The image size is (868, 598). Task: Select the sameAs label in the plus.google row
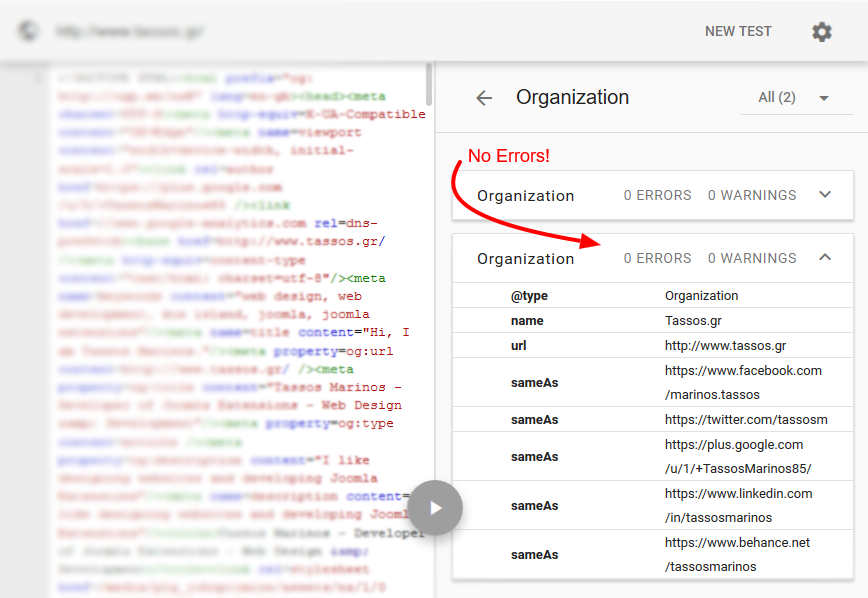tap(534, 457)
